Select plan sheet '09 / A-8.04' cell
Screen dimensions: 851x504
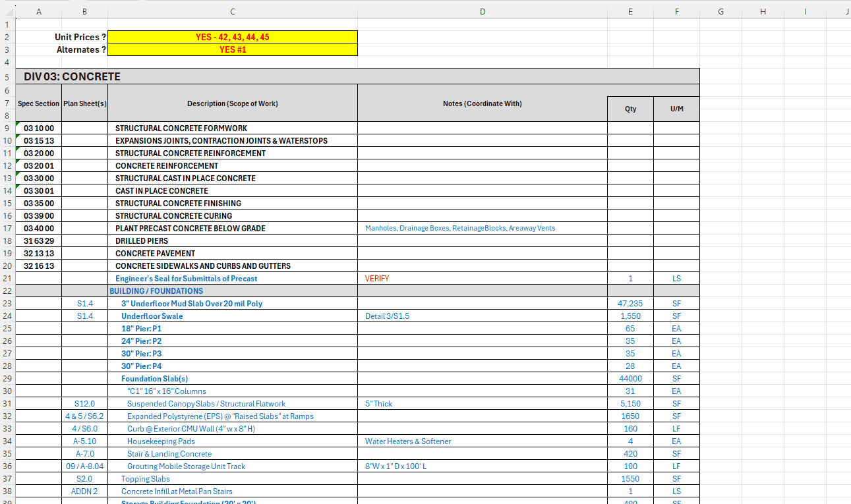click(85, 466)
